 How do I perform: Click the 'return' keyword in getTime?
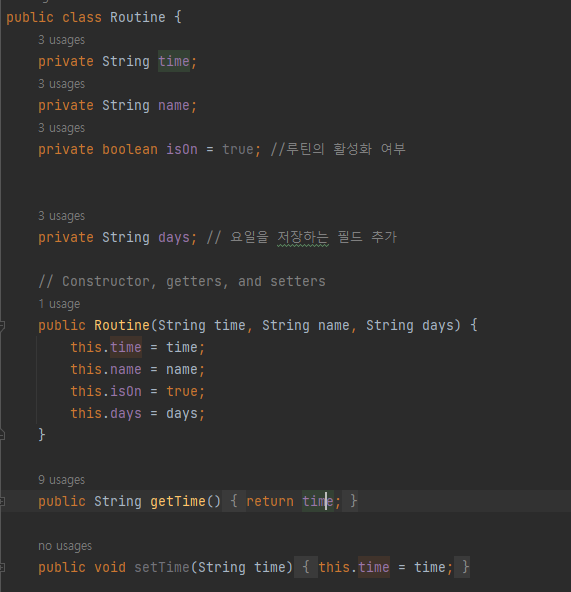[270, 501]
